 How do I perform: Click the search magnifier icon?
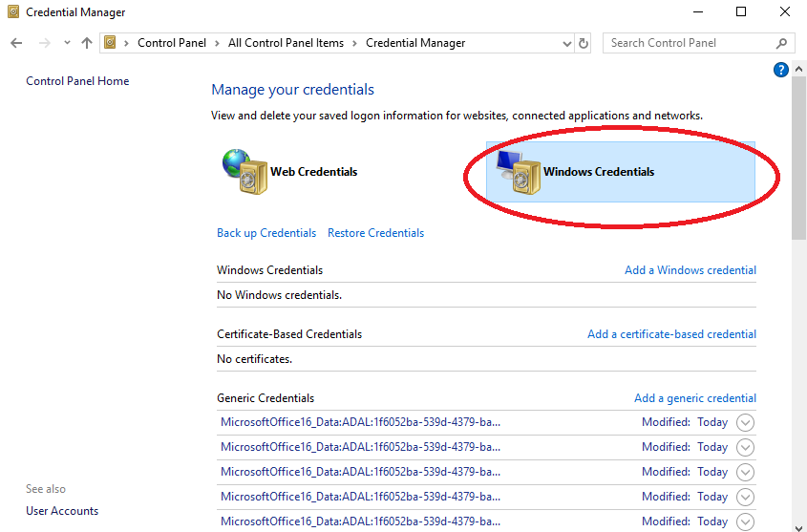pos(781,43)
